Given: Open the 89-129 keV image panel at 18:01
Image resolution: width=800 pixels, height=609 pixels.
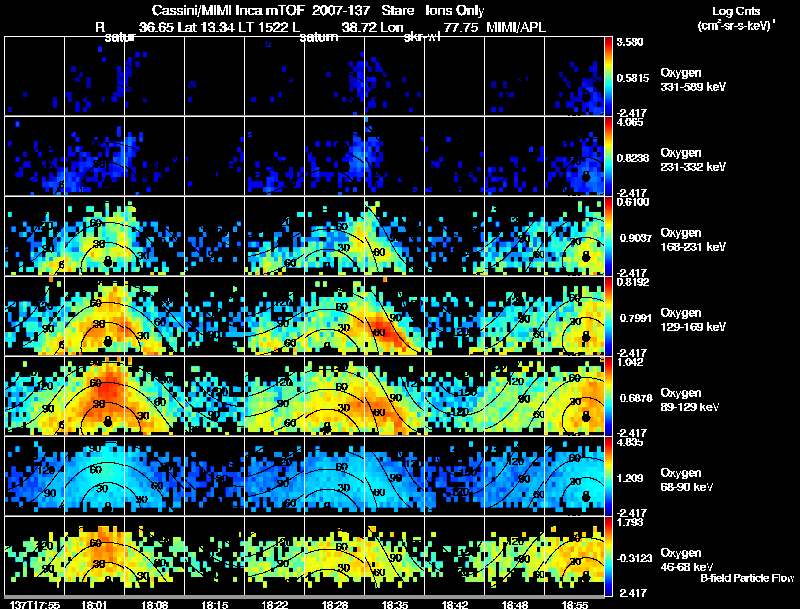Looking at the screenshot, I should 94,396.
